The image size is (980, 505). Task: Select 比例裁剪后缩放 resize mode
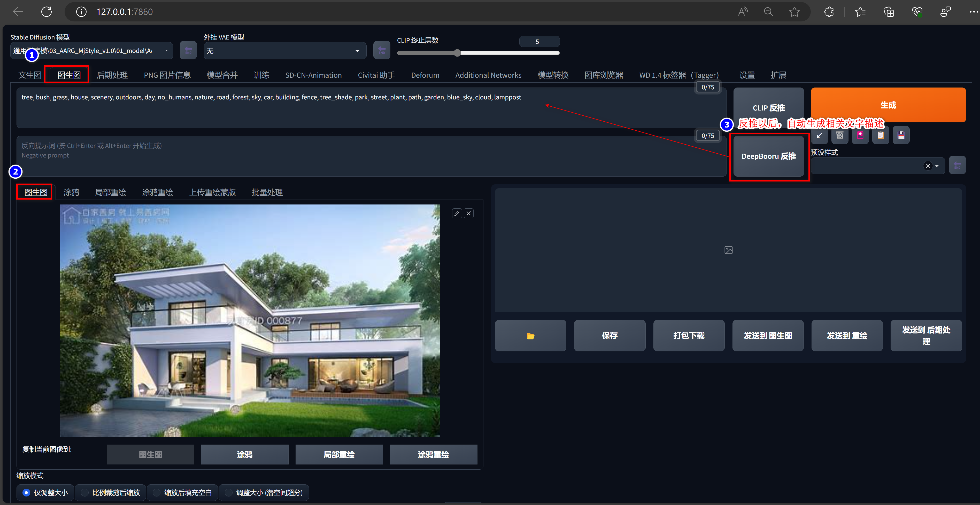point(85,492)
